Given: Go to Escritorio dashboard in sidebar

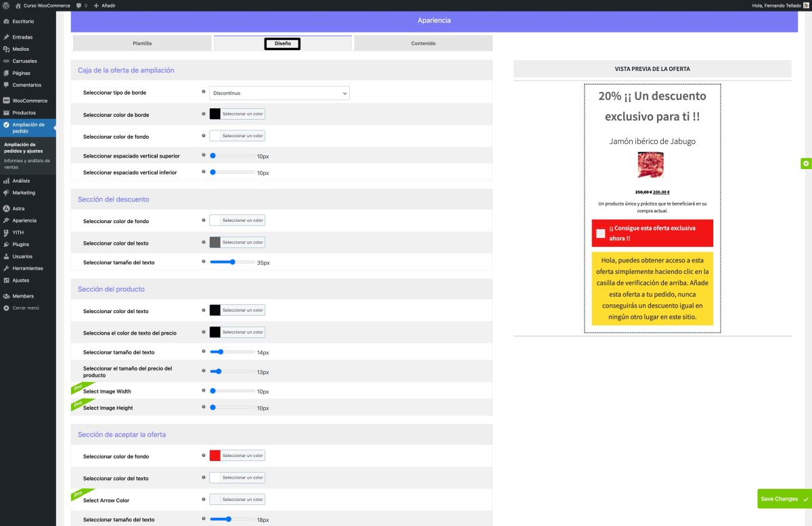Looking at the screenshot, I should click(x=22, y=21).
